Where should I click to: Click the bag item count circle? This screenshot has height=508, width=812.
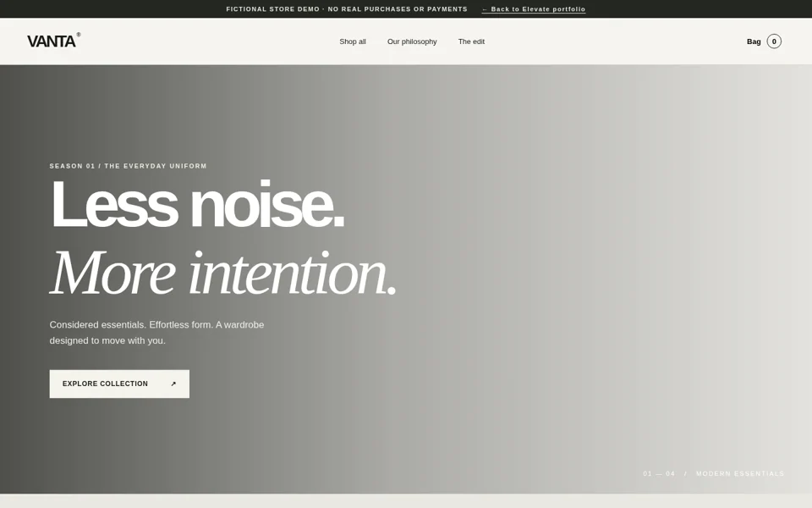tap(774, 41)
